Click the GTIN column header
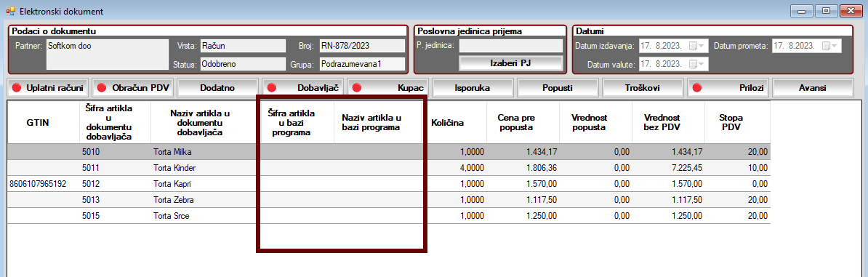Screen dimensions: 868x277 (x=43, y=122)
